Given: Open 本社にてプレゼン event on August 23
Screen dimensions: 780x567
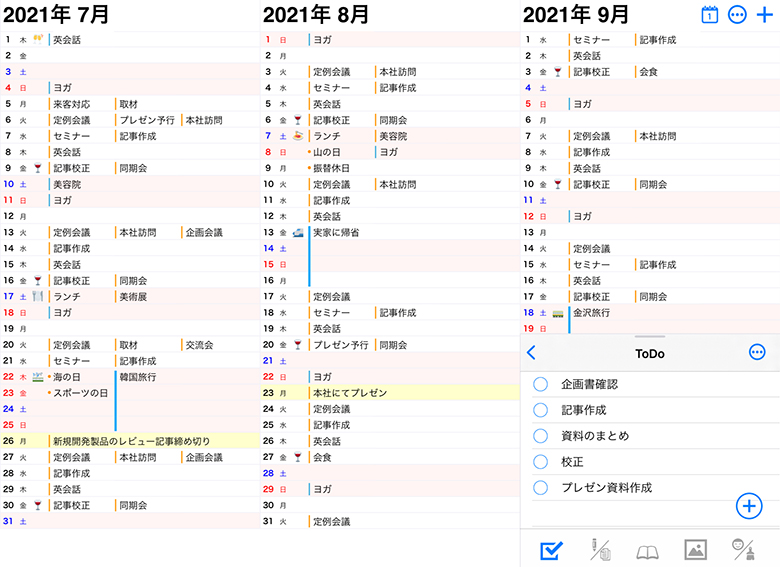Looking at the screenshot, I should click(348, 393).
